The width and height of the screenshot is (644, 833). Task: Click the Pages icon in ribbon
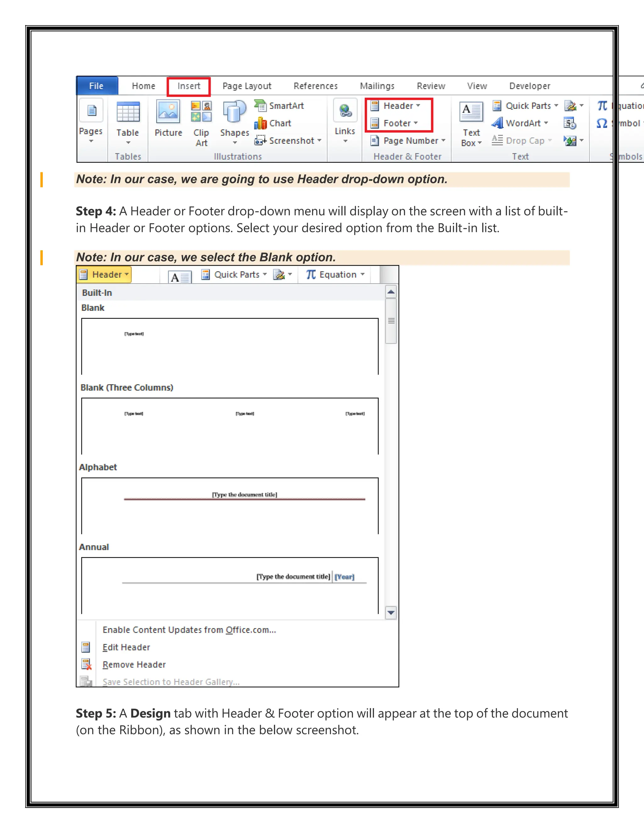pyautogui.click(x=91, y=111)
